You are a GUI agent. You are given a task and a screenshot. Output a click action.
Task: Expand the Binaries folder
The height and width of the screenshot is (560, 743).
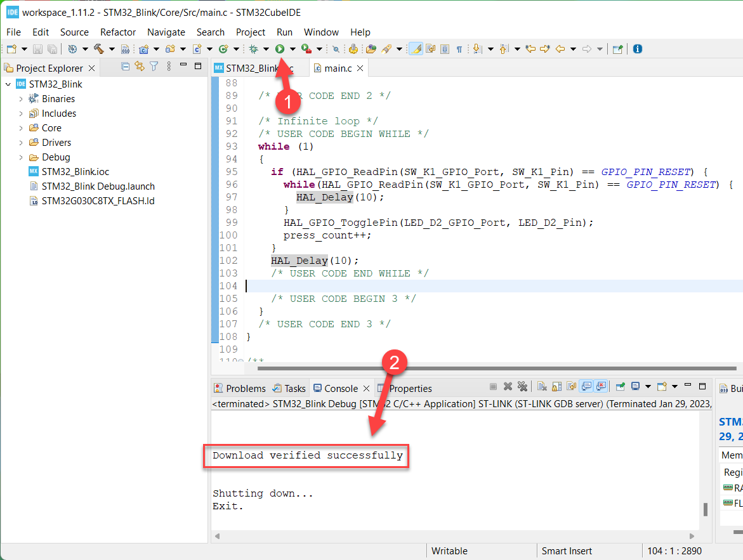(x=21, y=99)
